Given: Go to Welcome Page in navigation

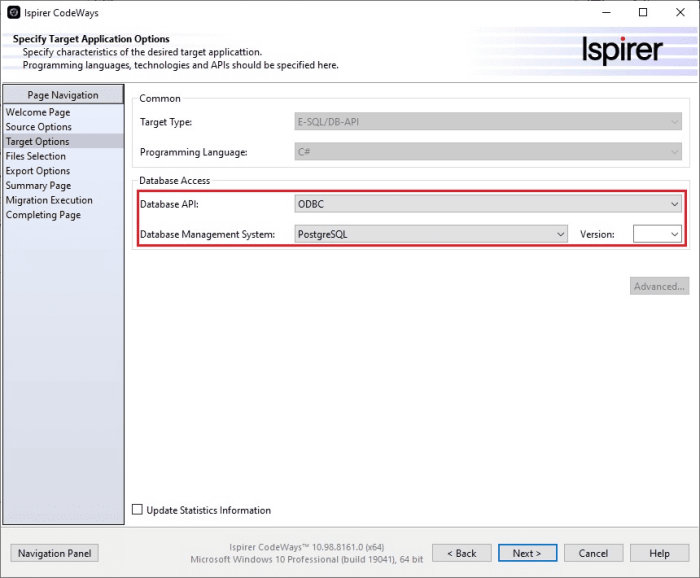Looking at the screenshot, I should pyautogui.click(x=38, y=113).
